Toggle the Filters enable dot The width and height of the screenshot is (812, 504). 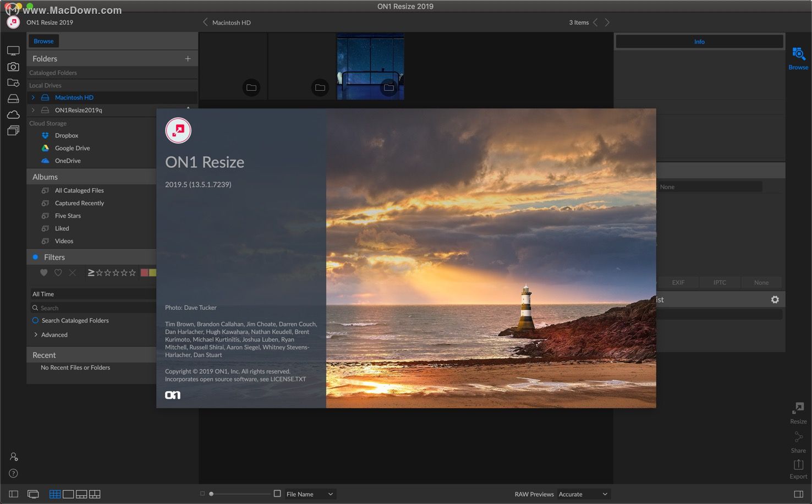point(35,257)
